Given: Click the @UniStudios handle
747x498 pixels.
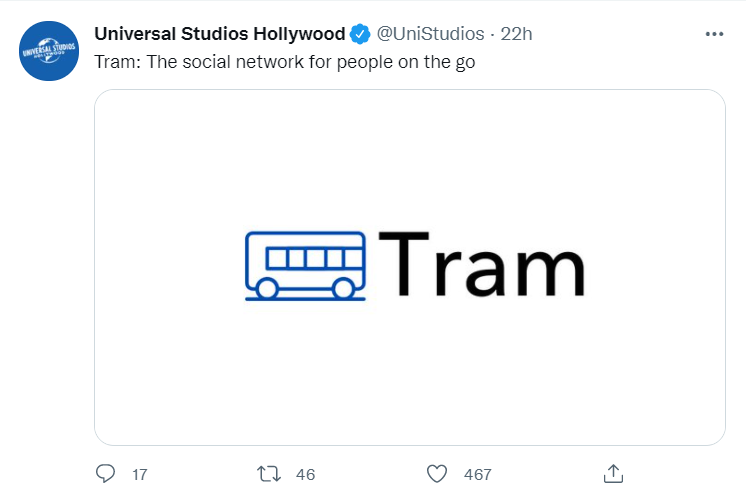Looking at the screenshot, I should (x=430, y=34).
